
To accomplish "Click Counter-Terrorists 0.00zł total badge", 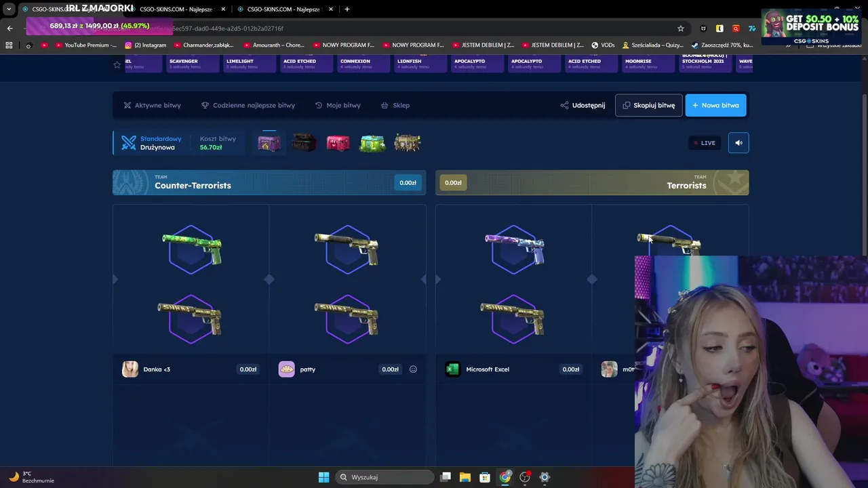I will [408, 182].
